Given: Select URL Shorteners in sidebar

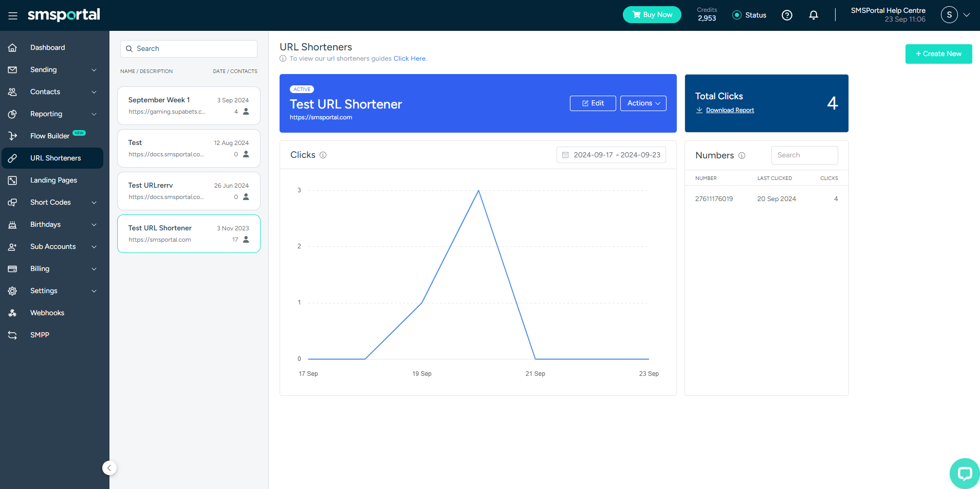Looking at the screenshot, I should click(52, 158).
